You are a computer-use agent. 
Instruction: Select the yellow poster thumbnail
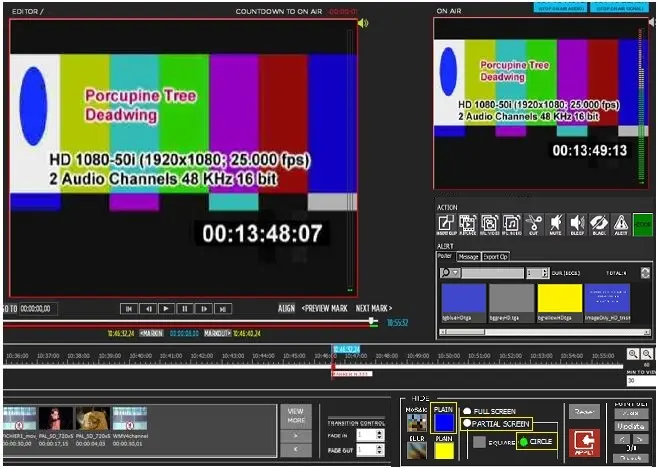click(x=559, y=299)
